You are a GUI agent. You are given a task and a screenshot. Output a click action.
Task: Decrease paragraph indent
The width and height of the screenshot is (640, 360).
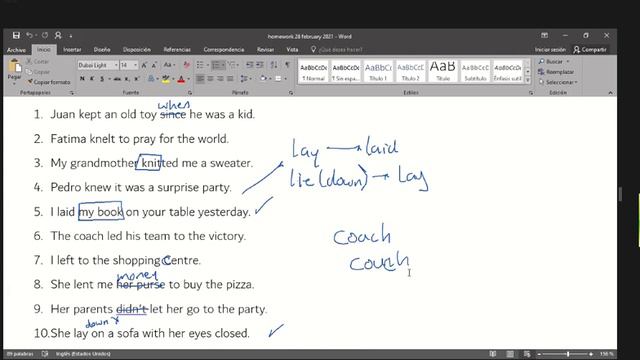point(250,65)
